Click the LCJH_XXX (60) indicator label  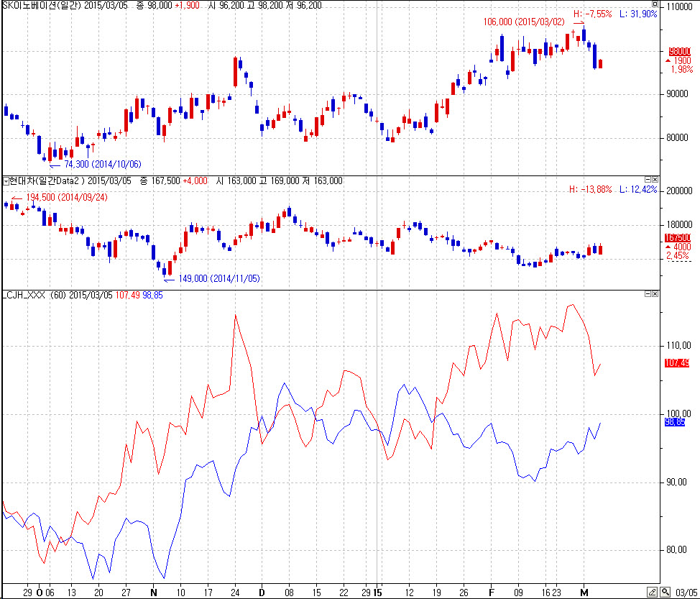(x=34, y=296)
